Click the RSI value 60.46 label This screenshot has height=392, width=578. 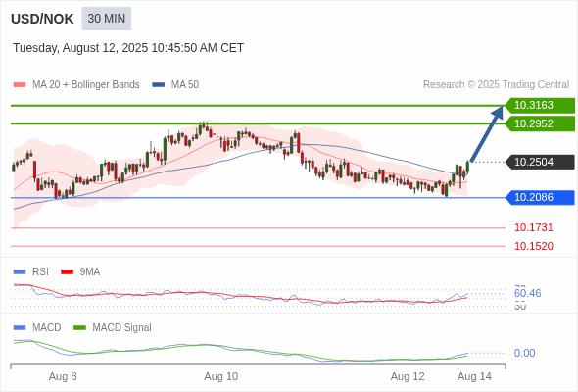[527, 294]
